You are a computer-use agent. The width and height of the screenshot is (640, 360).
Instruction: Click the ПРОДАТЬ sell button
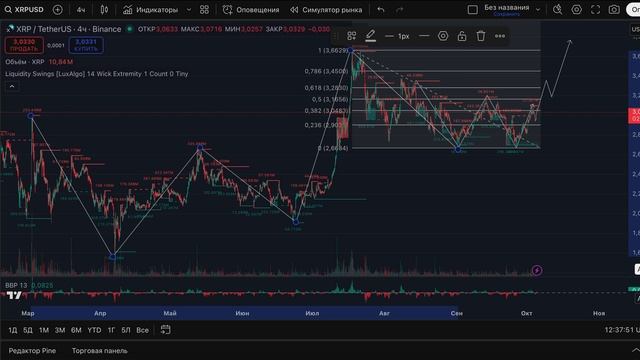click(x=24, y=45)
